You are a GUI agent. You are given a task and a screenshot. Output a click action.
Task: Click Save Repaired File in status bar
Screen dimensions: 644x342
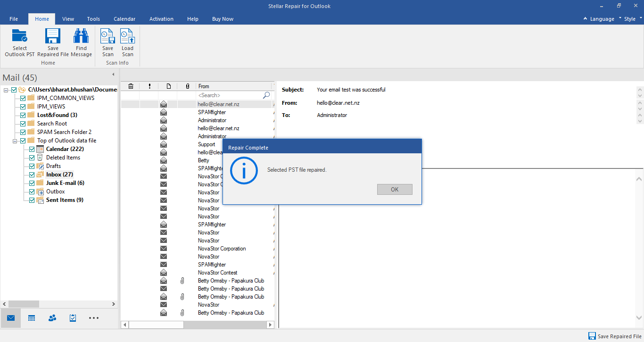(615, 336)
